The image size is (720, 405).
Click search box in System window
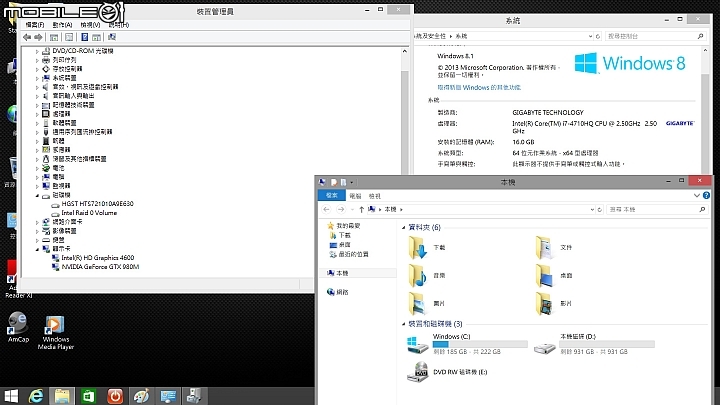tap(656, 36)
